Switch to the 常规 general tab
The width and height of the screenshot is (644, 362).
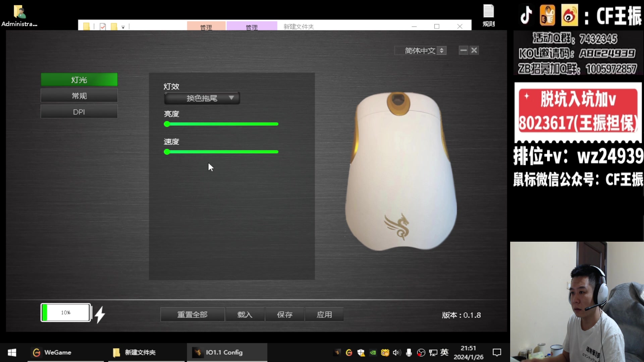79,96
